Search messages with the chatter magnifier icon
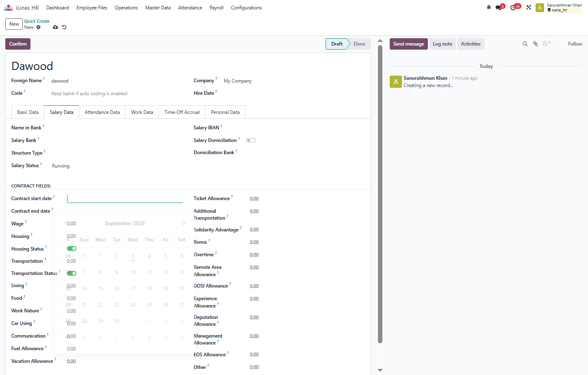The width and height of the screenshot is (588, 375). coord(525,44)
